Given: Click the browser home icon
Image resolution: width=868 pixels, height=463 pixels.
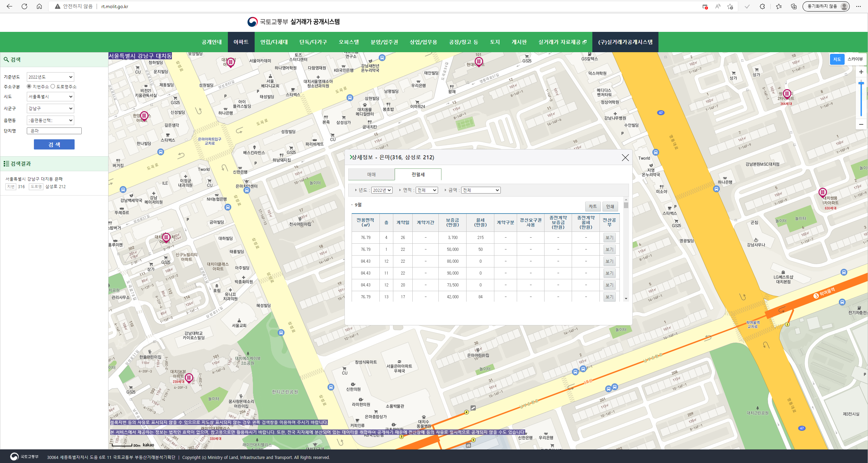Looking at the screenshot, I should [x=39, y=6].
